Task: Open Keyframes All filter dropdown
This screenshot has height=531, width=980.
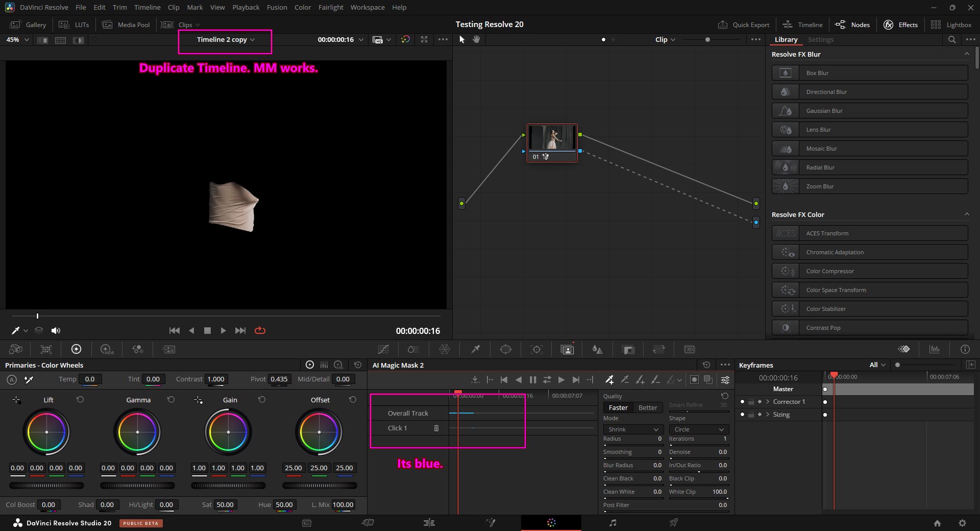Action: tap(877, 365)
